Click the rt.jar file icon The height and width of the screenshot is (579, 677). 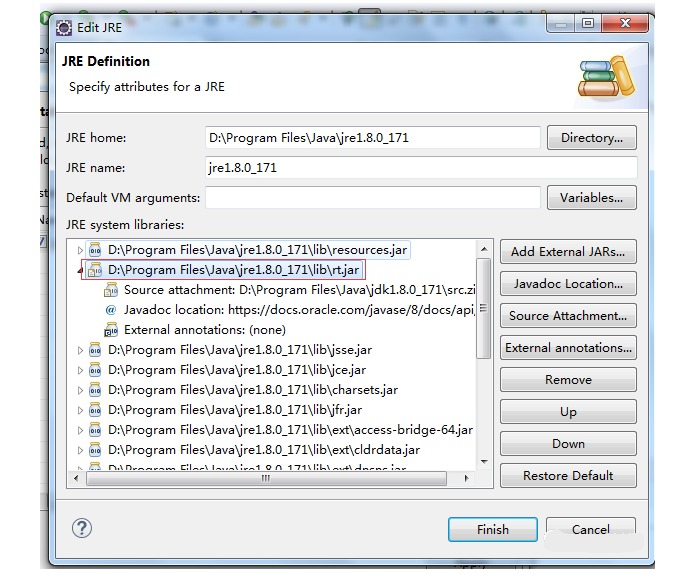click(x=95, y=270)
